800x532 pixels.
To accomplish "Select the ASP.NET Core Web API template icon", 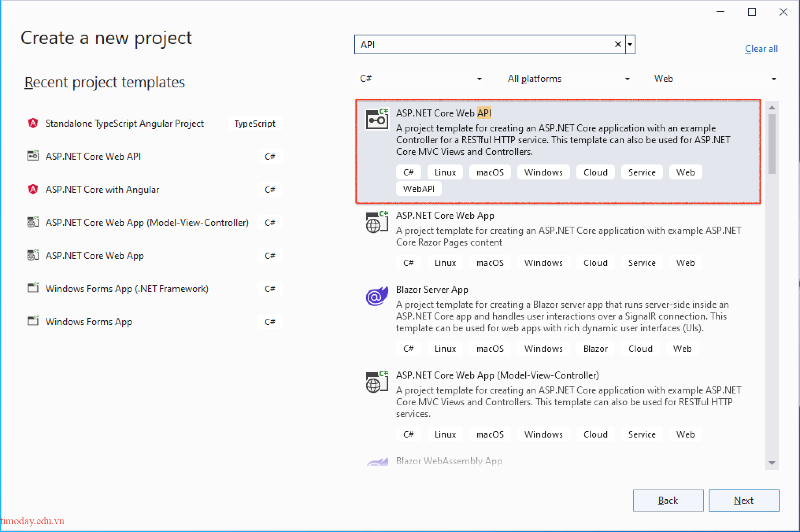I will 377,118.
